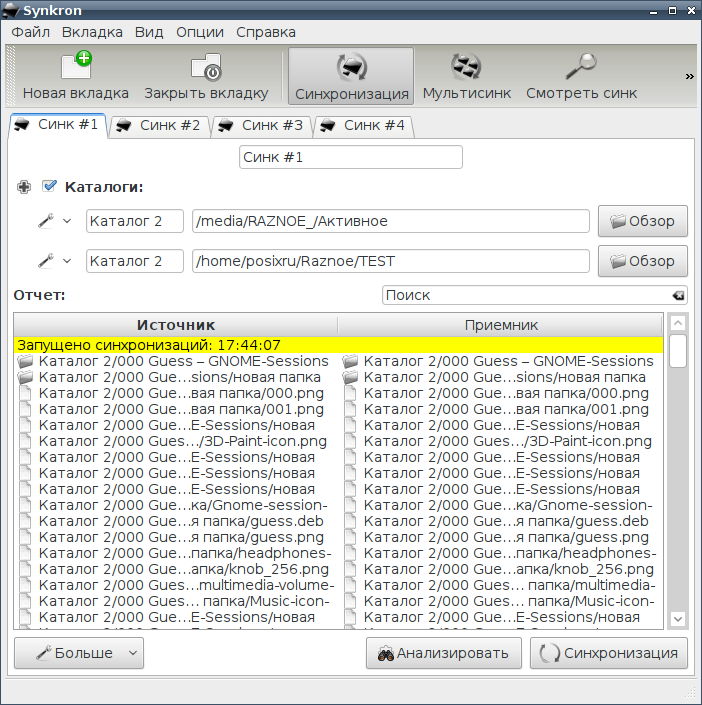Click the New tab (Новая вкладка) icon
Screen dimensions: 702x705
tap(76, 66)
